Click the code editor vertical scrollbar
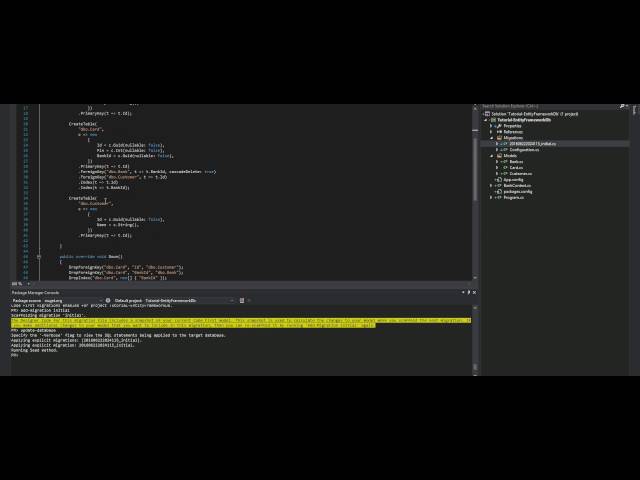Screen dimensions: 640x480 click(x=475, y=192)
